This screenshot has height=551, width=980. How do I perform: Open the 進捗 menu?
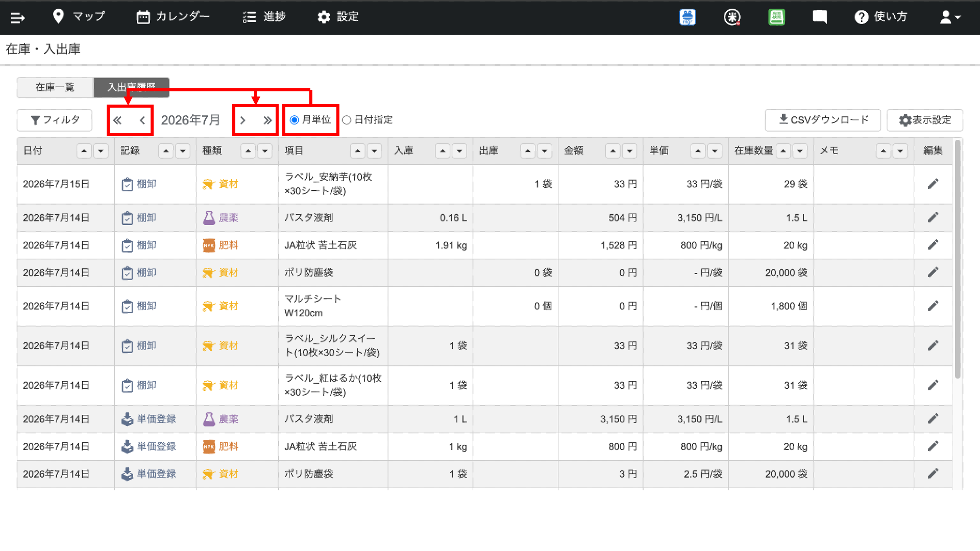(x=264, y=17)
